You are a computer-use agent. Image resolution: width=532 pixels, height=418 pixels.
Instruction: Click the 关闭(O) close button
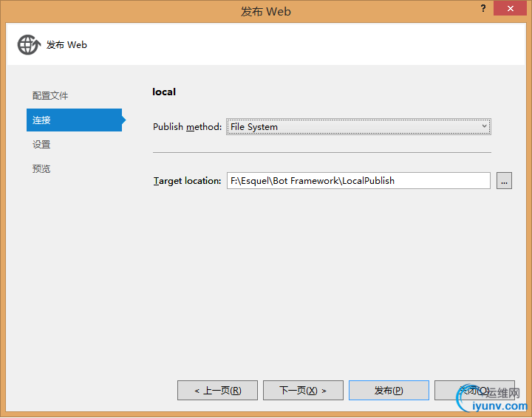474,390
